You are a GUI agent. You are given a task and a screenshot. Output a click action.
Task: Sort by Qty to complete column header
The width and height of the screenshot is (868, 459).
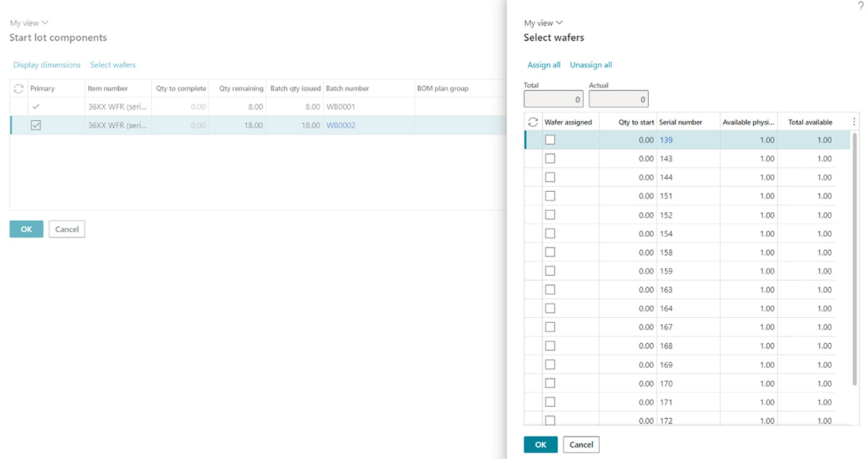tap(182, 88)
